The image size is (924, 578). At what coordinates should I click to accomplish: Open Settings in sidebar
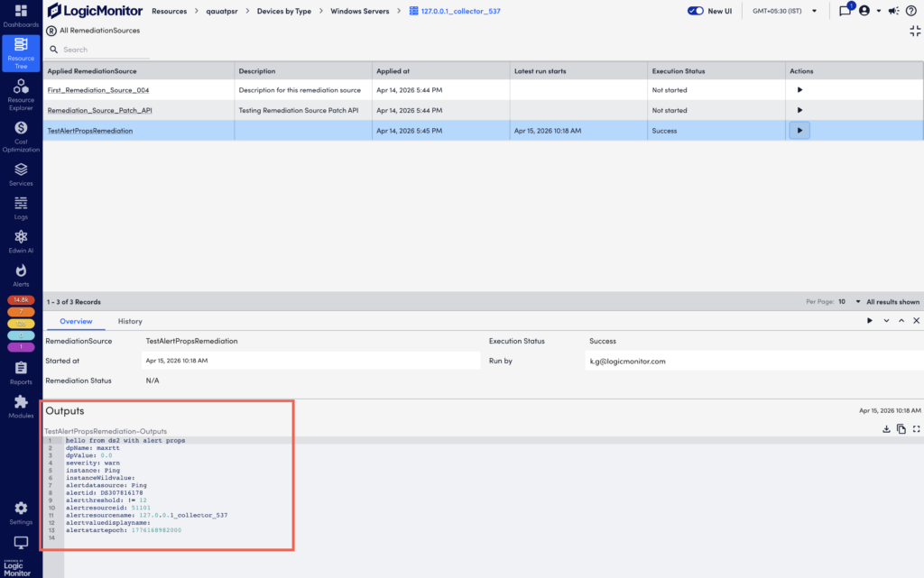21,513
